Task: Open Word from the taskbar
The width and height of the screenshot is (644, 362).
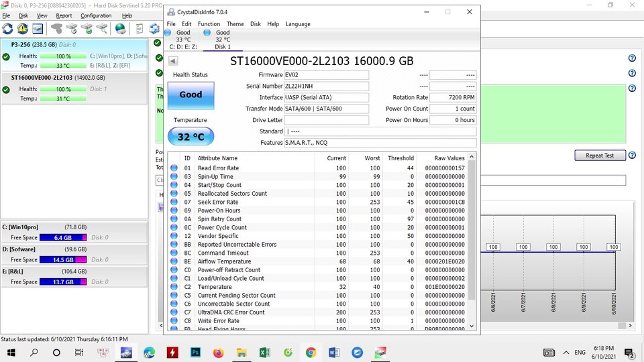Action: click(334, 352)
